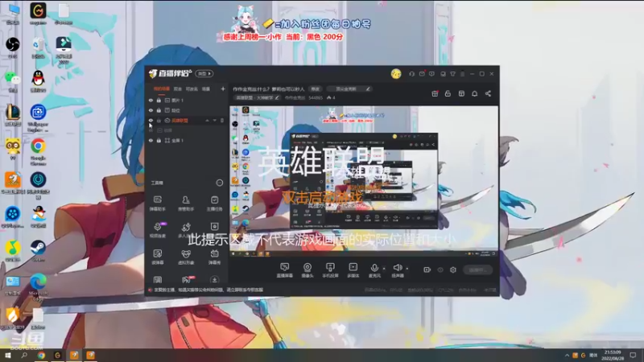Open Google Chrome desktop icon

coord(38,151)
